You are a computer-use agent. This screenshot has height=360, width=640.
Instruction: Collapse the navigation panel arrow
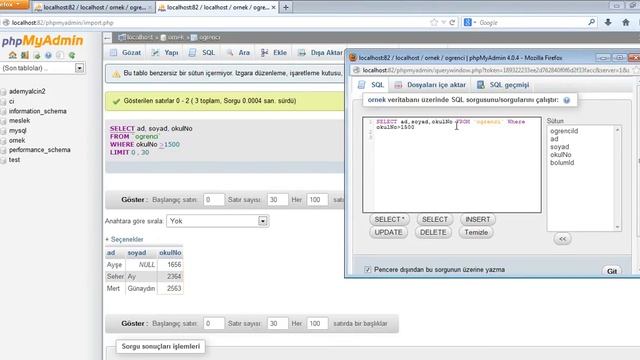107,38
